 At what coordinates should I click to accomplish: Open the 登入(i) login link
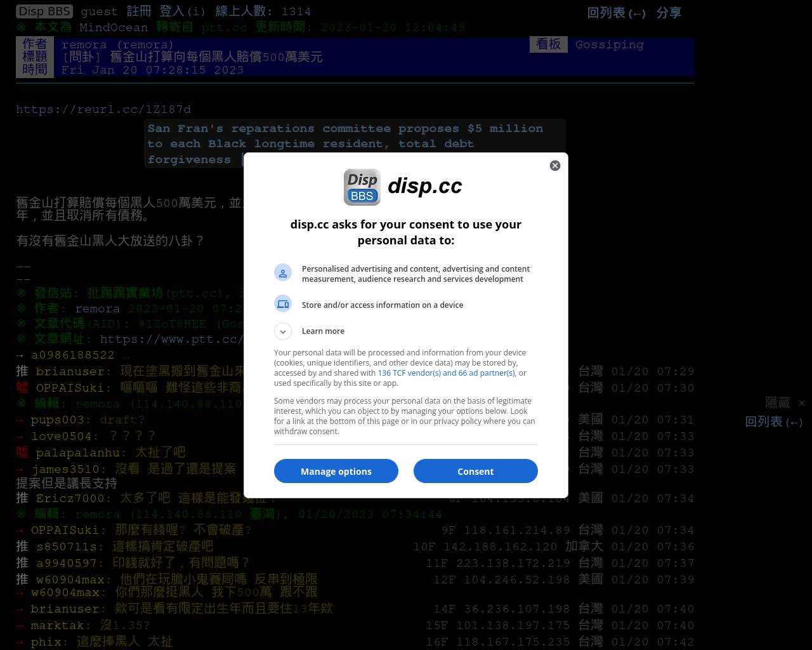pyautogui.click(x=183, y=11)
